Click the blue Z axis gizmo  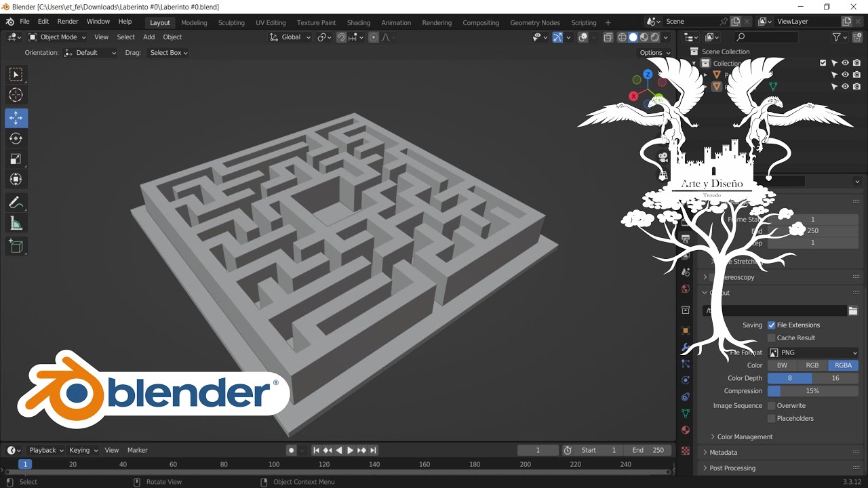click(648, 74)
